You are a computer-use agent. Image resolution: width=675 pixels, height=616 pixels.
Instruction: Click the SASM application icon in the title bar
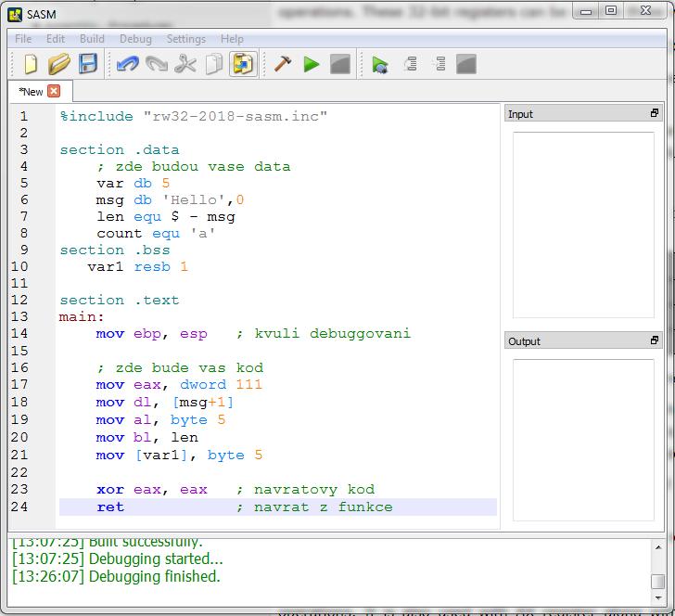tap(15, 15)
